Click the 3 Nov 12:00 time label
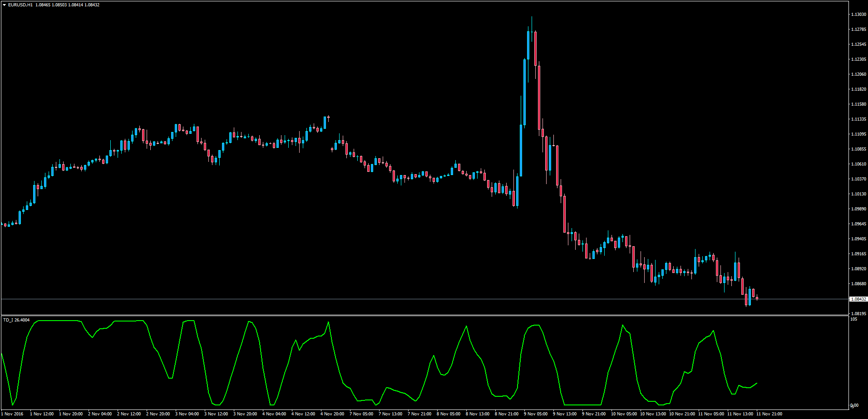The image size is (868, 419). [216, 414]
